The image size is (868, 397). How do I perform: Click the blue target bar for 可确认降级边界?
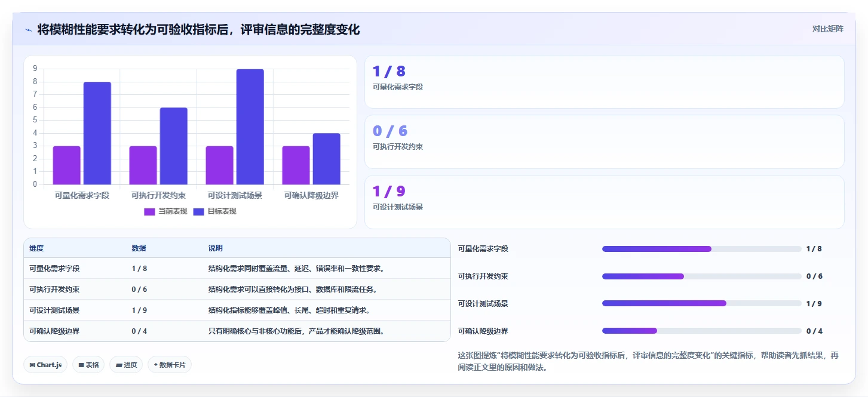point(326,159)
